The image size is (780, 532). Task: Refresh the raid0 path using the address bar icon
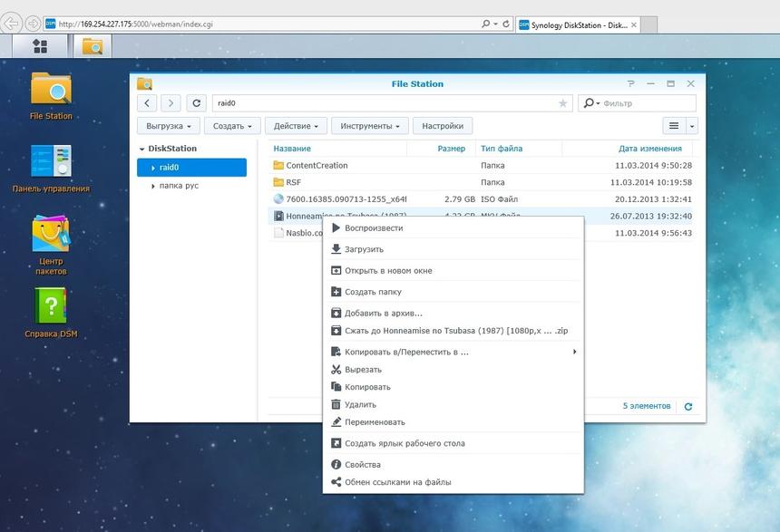pos(196,103)
